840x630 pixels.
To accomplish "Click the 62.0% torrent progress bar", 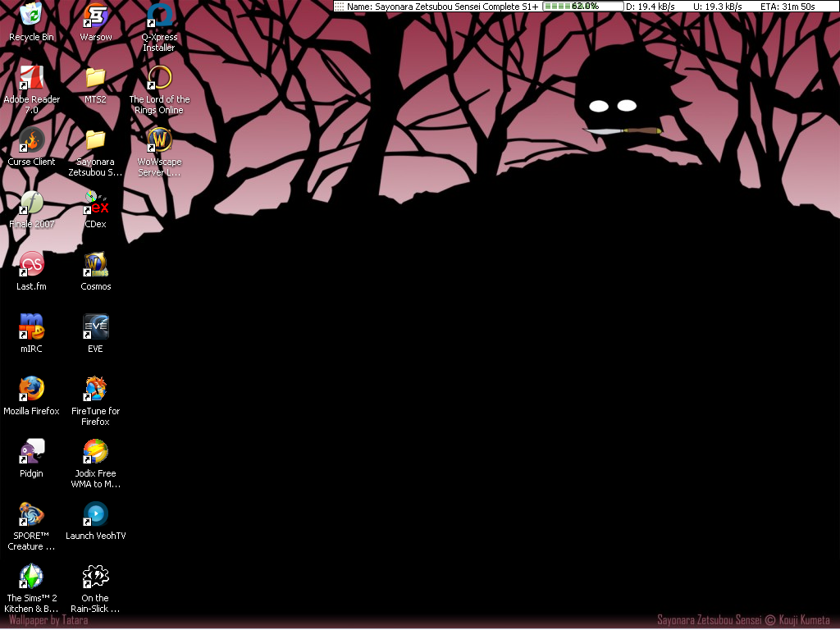I will (583, 7).
